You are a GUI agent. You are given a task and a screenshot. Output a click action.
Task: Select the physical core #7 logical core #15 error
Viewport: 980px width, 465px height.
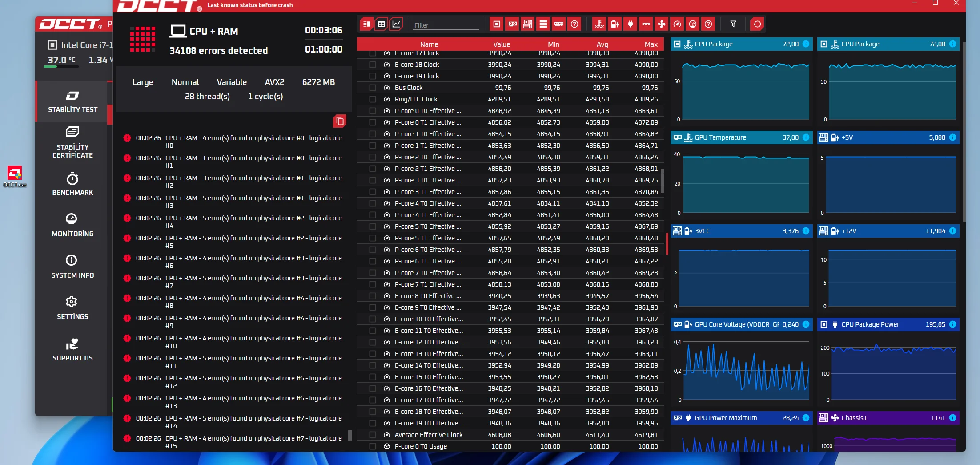(x=234, y=442)
